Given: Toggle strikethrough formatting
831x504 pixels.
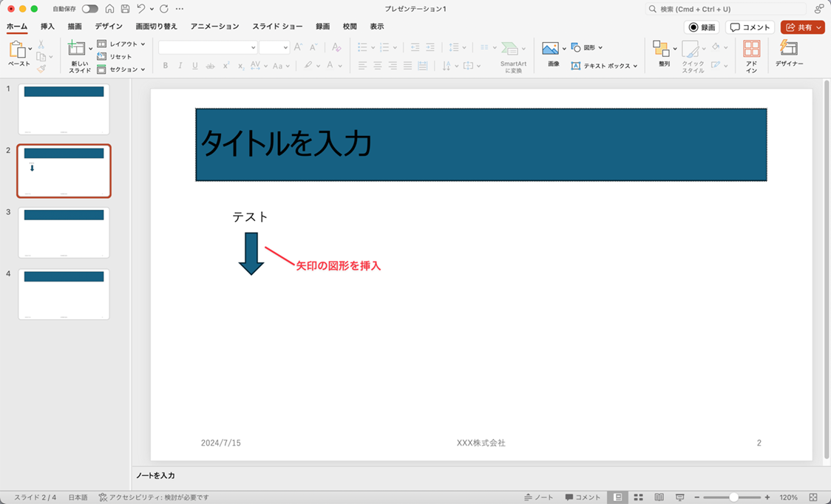Looking at the screenshot, I should pyautogui.click(x=211, y=66).
